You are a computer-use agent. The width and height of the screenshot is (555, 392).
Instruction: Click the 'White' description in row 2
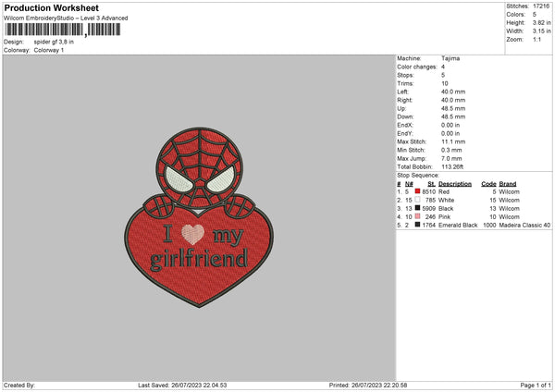coord(446,201)
